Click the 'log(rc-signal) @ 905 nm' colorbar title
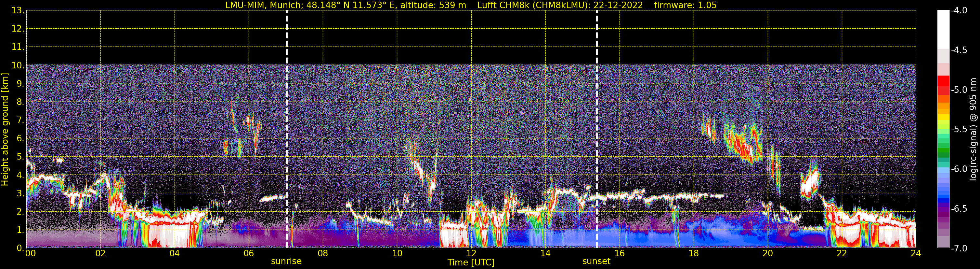The height and width of the screenshot is (269, 980). point(973,130)
